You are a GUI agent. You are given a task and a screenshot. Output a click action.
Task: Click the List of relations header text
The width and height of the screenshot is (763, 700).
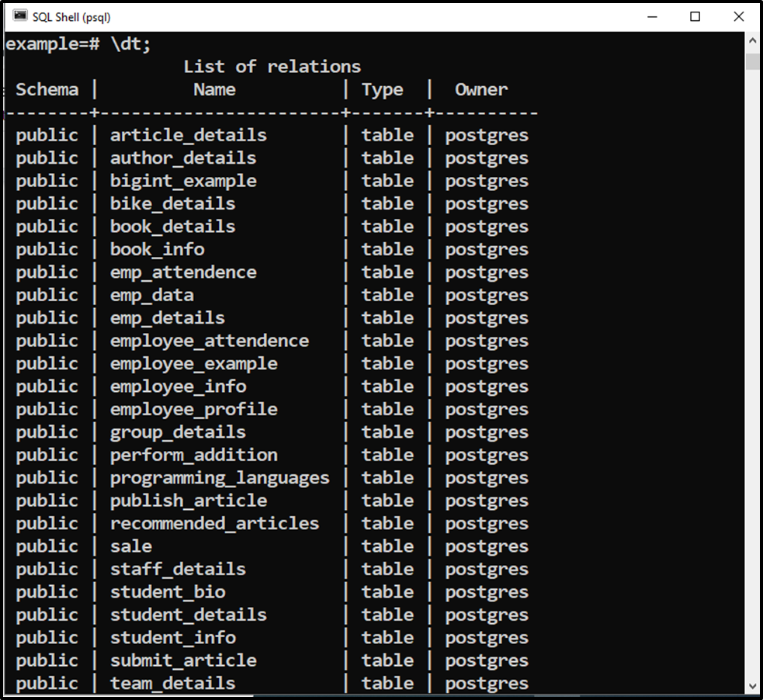pos(271,66)
